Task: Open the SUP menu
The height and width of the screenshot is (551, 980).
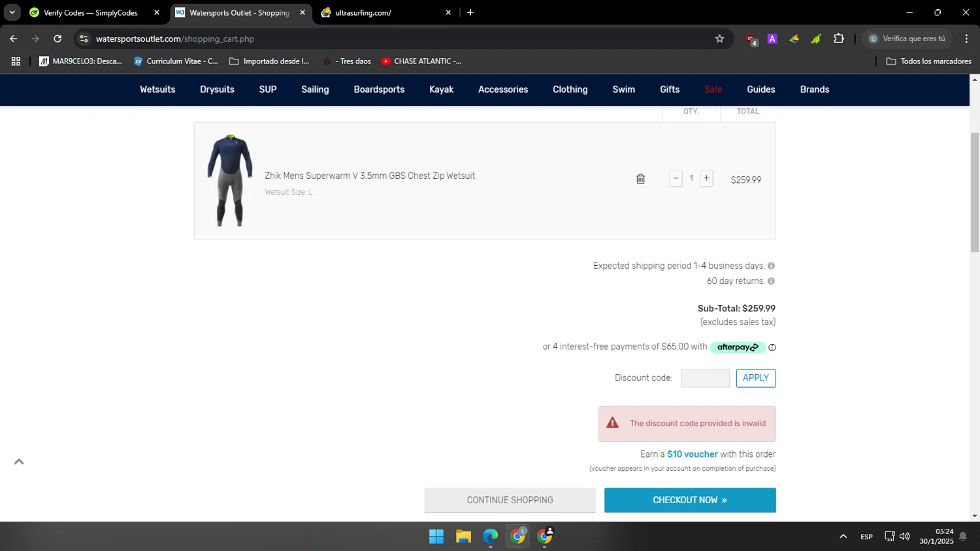Action: click(268, 89)
